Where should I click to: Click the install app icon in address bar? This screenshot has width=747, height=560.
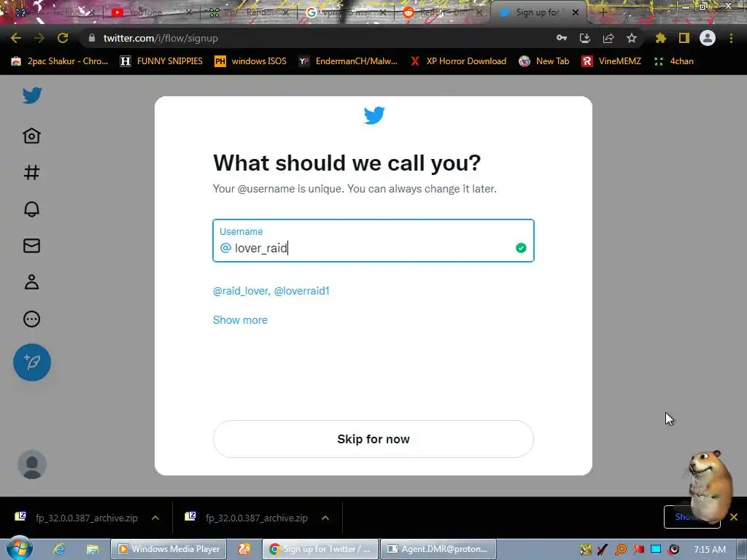585,38
